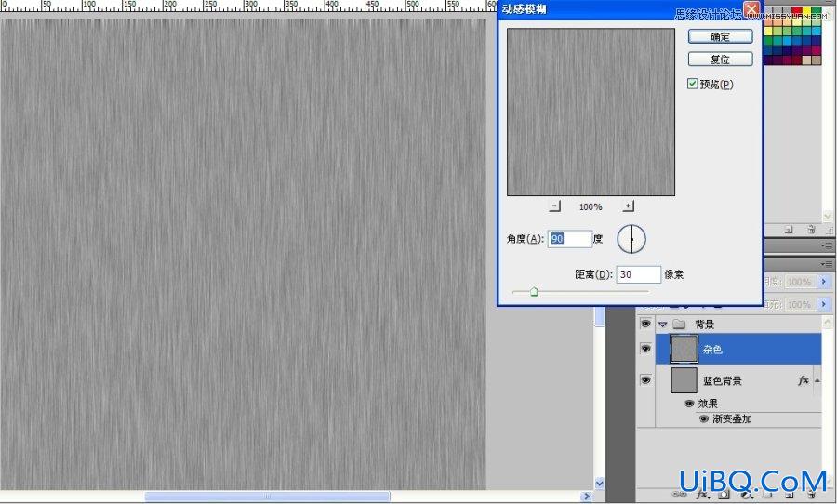Collapse the 背景 layer group triangle

click(x=663, y=325)
